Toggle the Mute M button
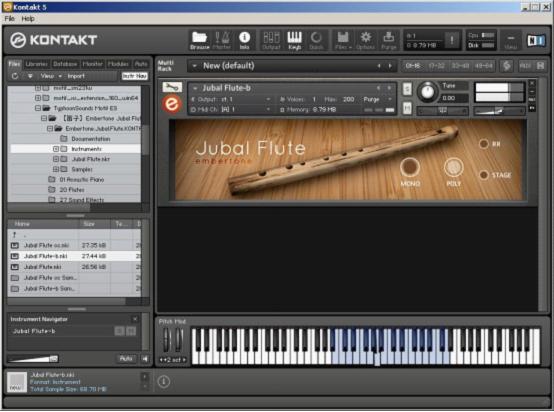 [x=407, y=108]
